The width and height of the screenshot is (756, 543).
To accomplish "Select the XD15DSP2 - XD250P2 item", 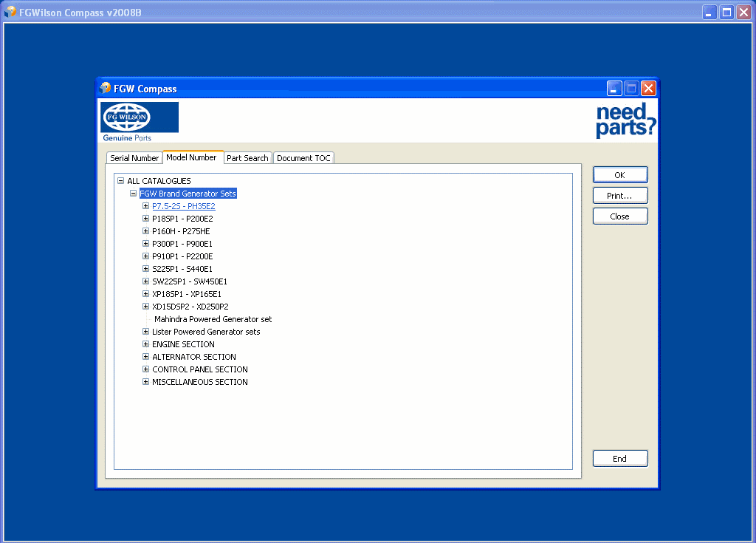I will 190,307.
